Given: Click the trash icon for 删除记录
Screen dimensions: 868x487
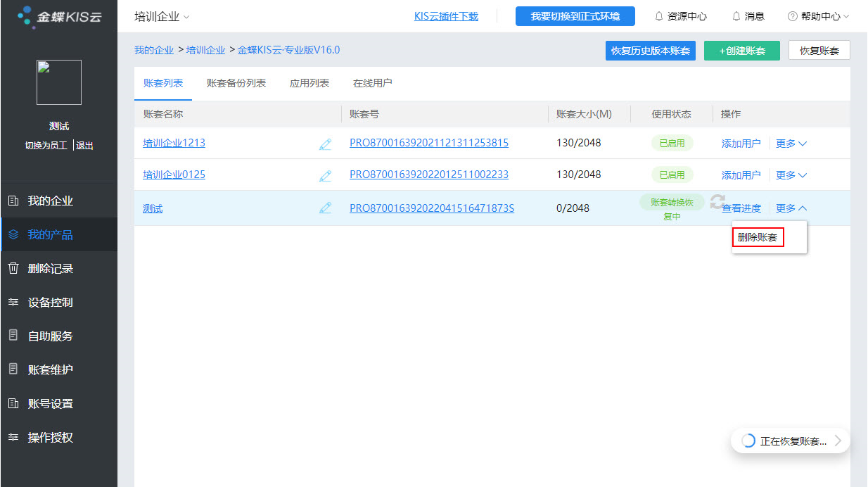Looking at the screenshot, I should pyautogui.click(x=13, y=269).
